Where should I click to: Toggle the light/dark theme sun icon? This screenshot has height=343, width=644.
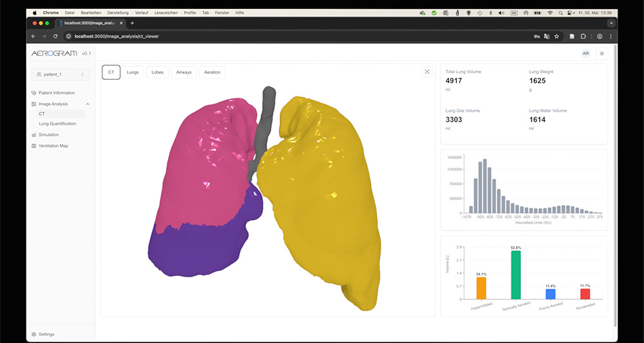click(601, 53)
